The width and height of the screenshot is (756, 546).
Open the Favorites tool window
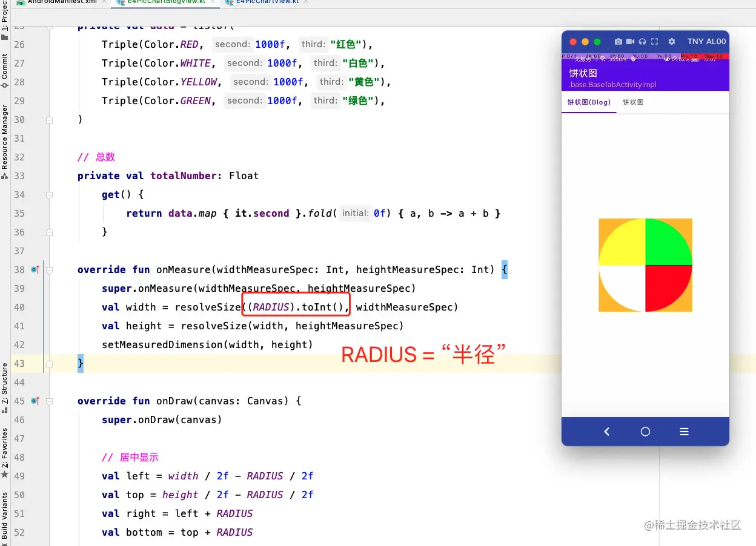coord(5,452)
